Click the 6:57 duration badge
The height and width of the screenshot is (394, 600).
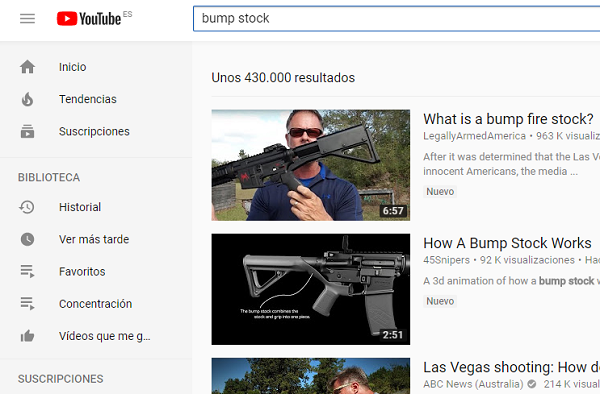[x=393, y=211]
